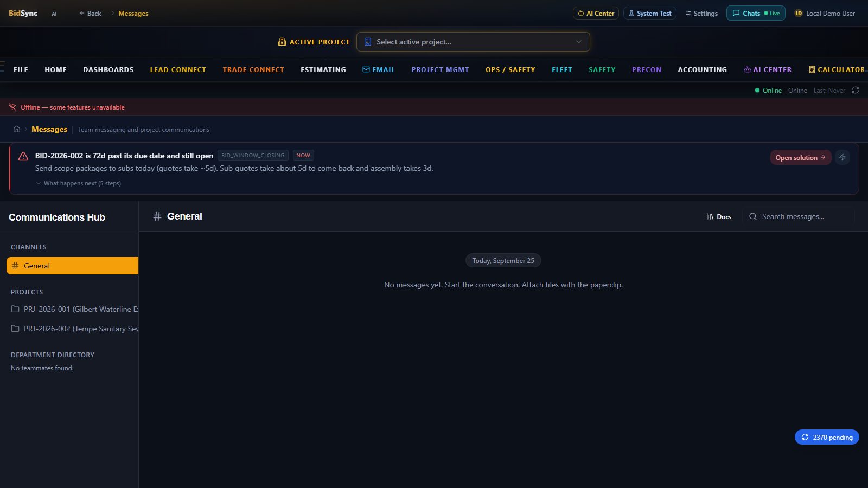868x488 pixels.
Task: Open PROJECT MGMT menu
Action: click(440, 69)
